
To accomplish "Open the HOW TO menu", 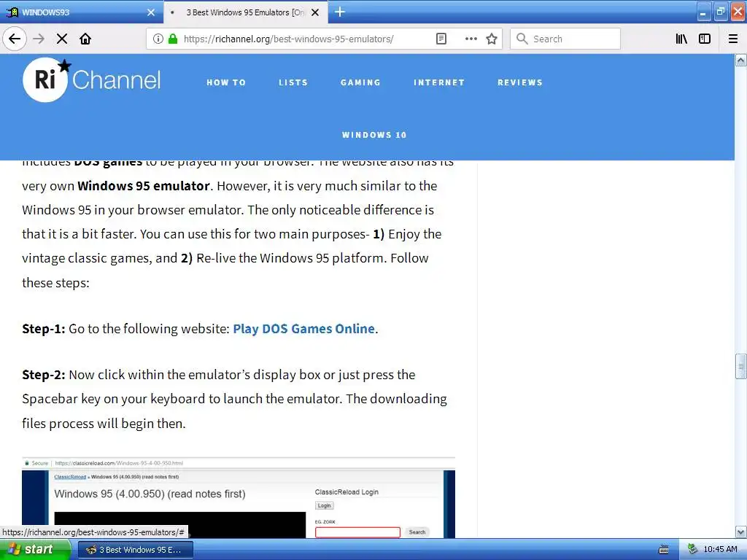I will 226,82.
